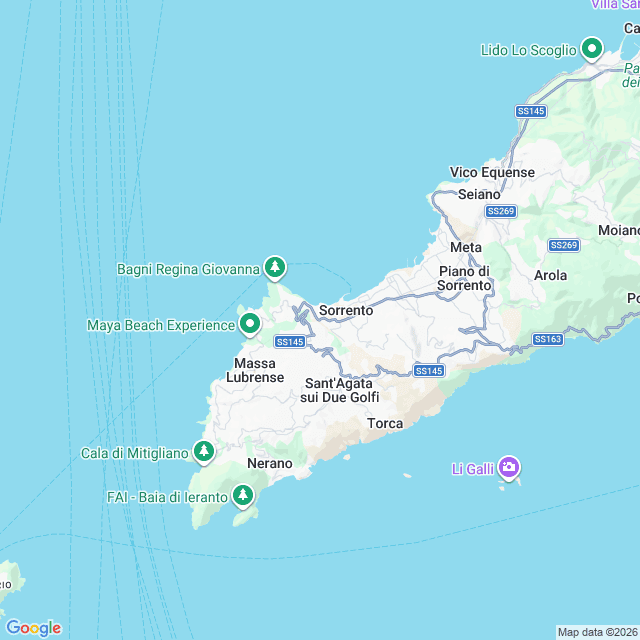The height and width of the screenshot is (640, 640).
Task: Select the Sorrento town label
Action: (346, 310)
